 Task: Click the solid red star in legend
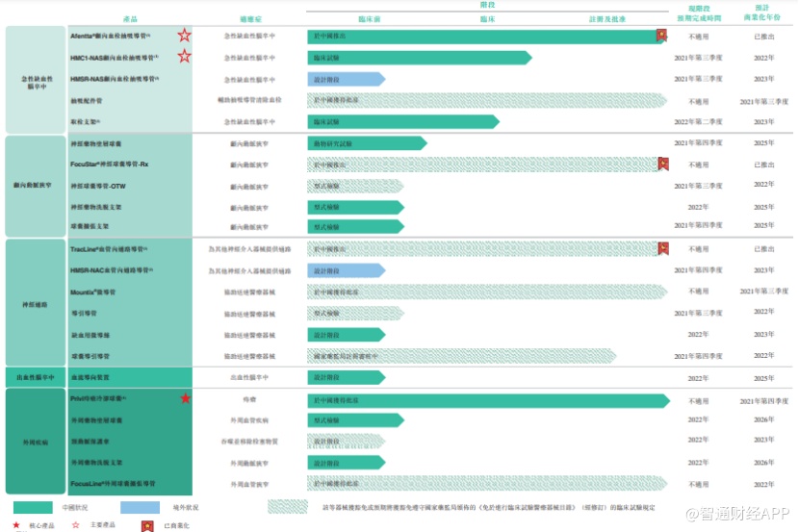point(16,524)
